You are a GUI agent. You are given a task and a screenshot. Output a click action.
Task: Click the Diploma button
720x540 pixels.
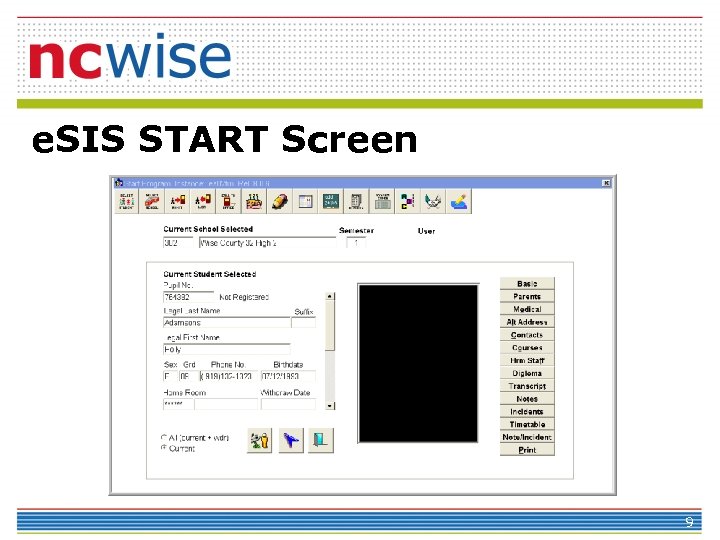527,373
